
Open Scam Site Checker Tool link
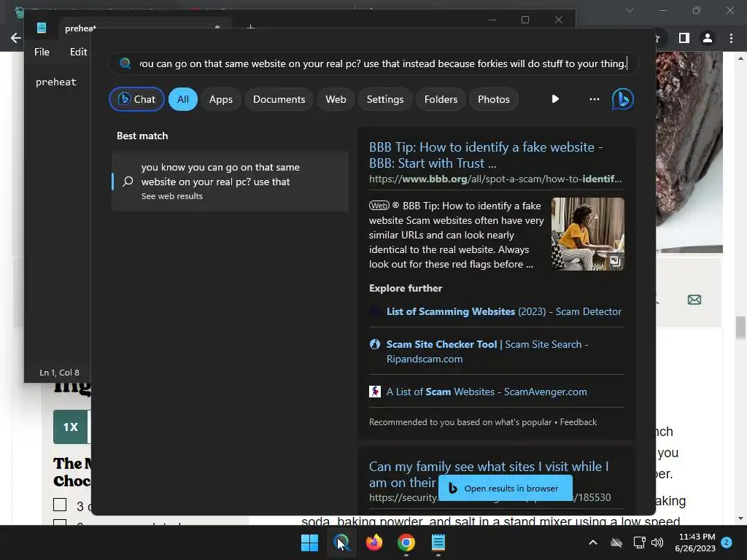[x=487, y=351]
